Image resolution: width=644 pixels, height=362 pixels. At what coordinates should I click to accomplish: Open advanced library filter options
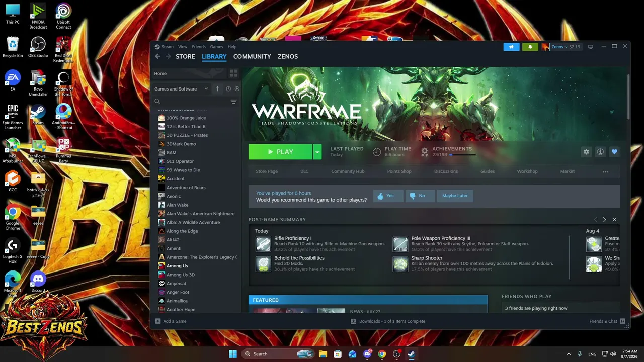point(233,102)
